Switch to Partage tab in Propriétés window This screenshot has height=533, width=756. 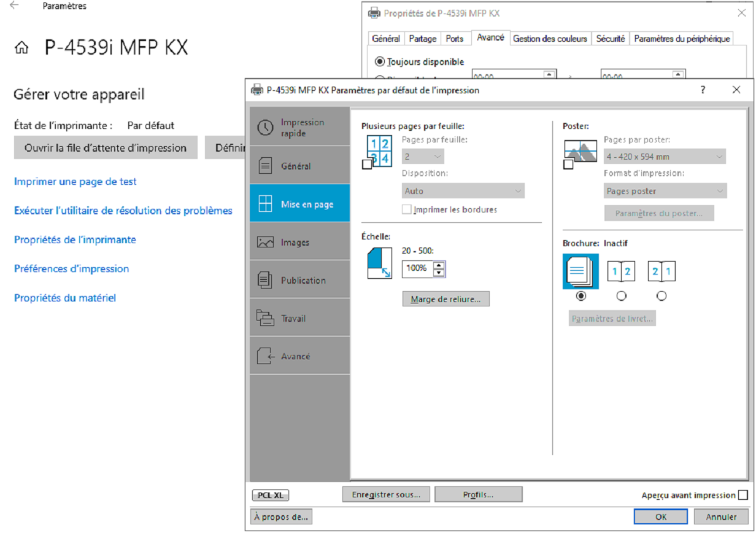coord(422,39)
